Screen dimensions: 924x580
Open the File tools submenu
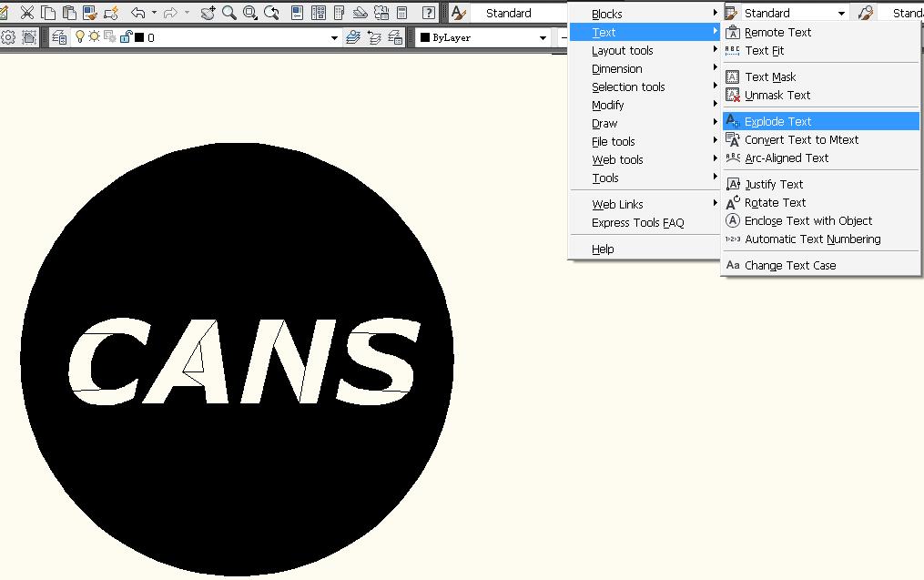coord(645,142)
